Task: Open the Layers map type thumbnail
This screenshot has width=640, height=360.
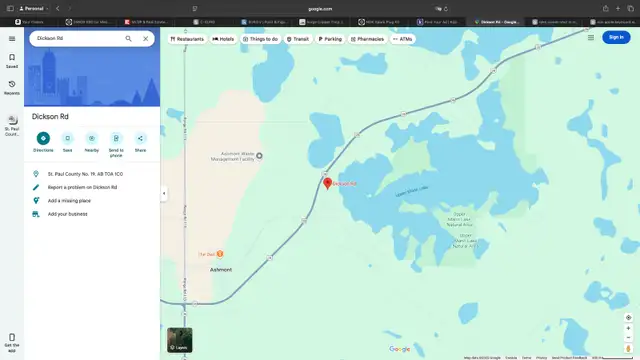Action: 180,340
